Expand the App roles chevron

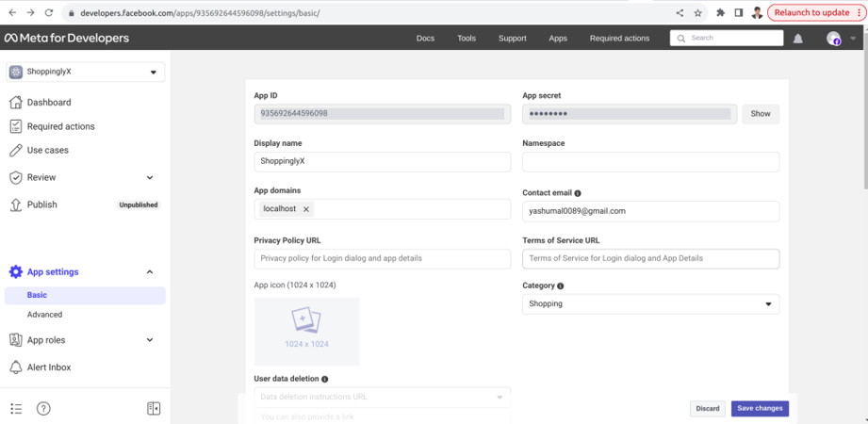pos(150,340)
